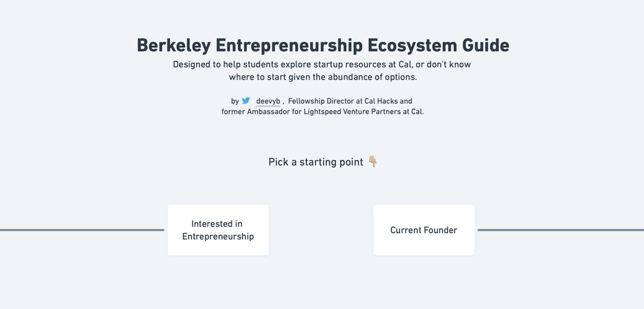The image size is (644, 309).
Task: Click the word 'by' before the Twitter icon
Action: click(x=235, y=101)
